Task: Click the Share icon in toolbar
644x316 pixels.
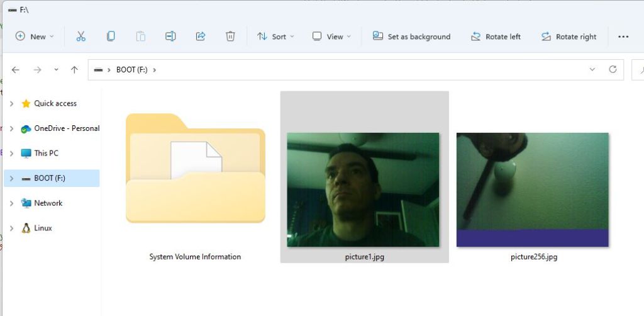Action: 201,36
